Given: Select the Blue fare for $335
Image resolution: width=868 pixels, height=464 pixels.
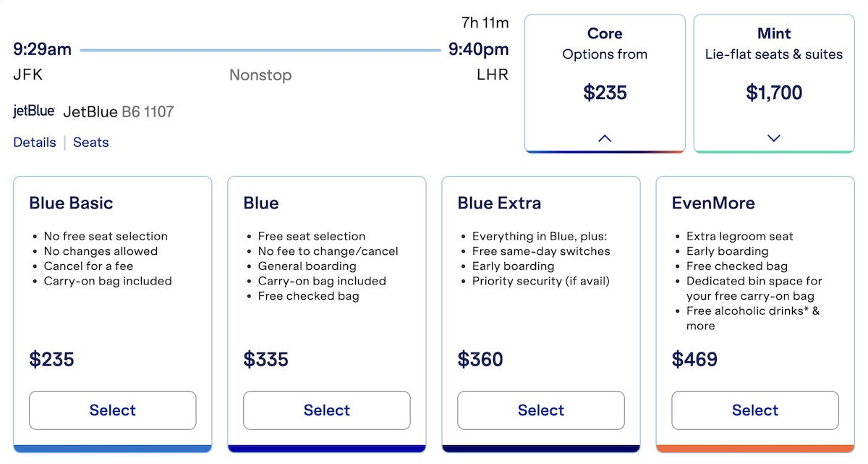Looking at the screenshot, I should coord(326,410).
